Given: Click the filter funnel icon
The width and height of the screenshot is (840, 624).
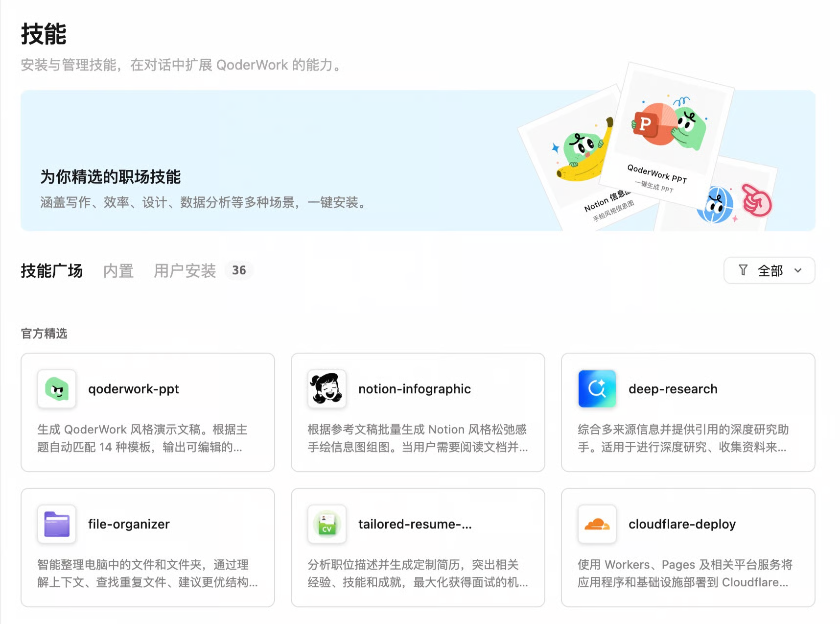Looking at the screenshot, I should point(743,270).
